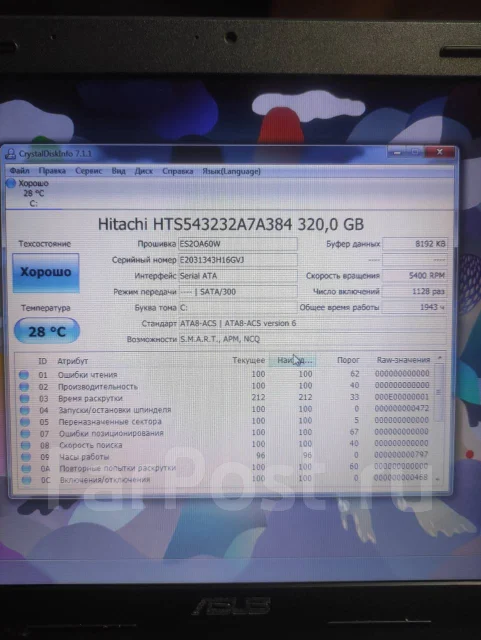Click the total work time value 1943 ч
Image resolution: width=481 pixels, height=640 pixels.
point(414,307)
